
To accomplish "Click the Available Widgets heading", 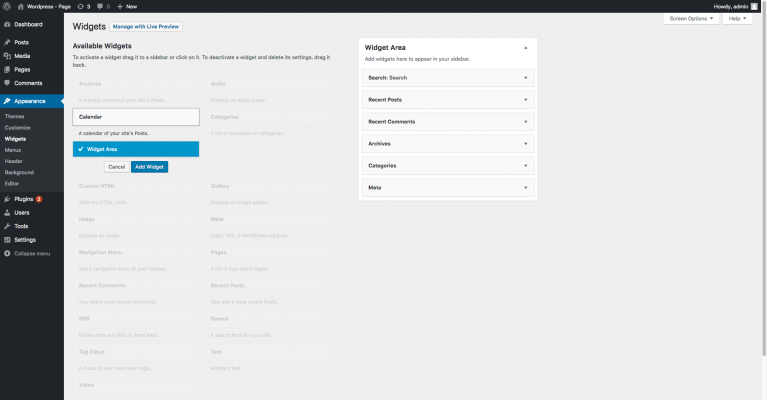I will [x=102, y=46].
